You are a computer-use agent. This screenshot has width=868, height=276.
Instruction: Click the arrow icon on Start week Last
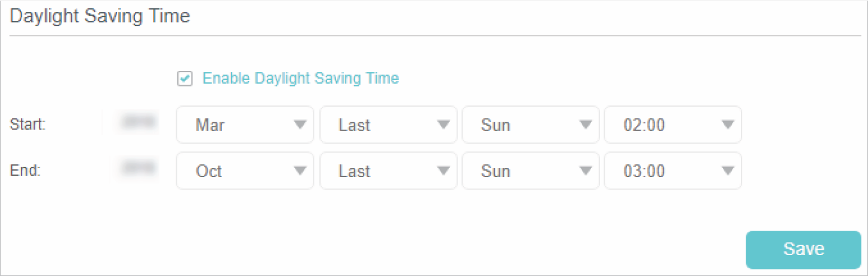point(443,125)
